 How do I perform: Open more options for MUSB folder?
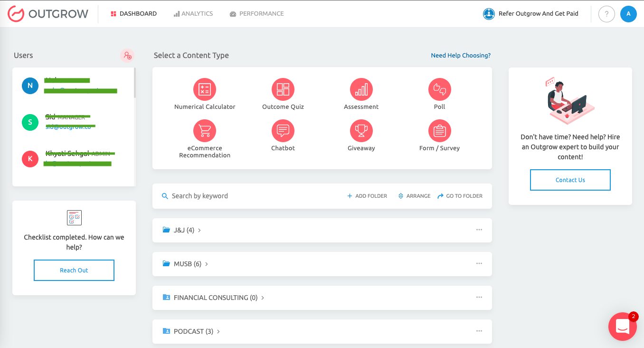[479, 263]
